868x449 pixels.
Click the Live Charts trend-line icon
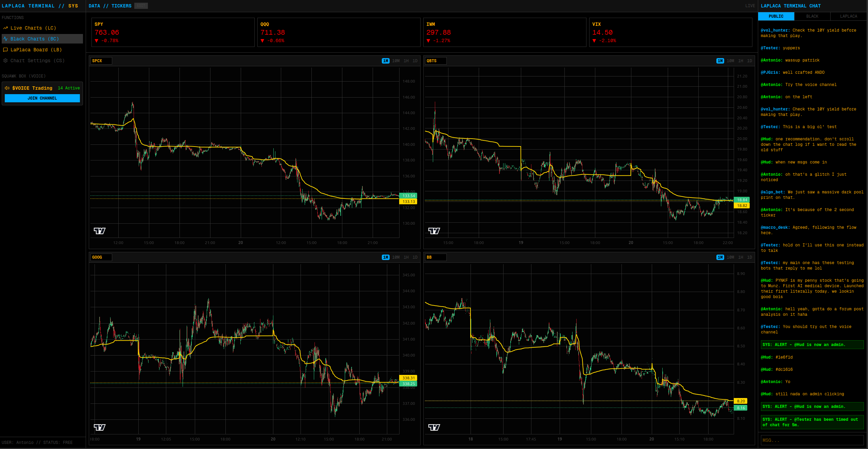click(5, 28)
